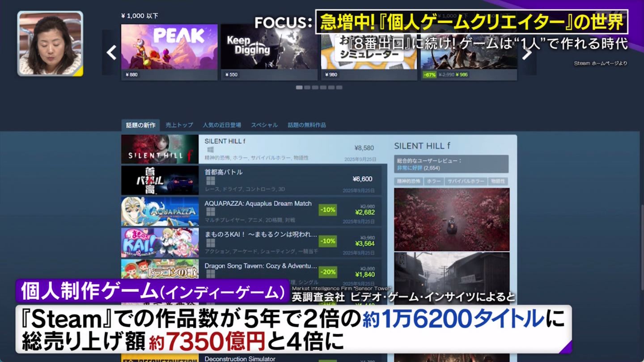This screenshot has height=362, width=644.
Task: Click the -67% discount badge in the carousel
Action: click(x=429, y=75)
